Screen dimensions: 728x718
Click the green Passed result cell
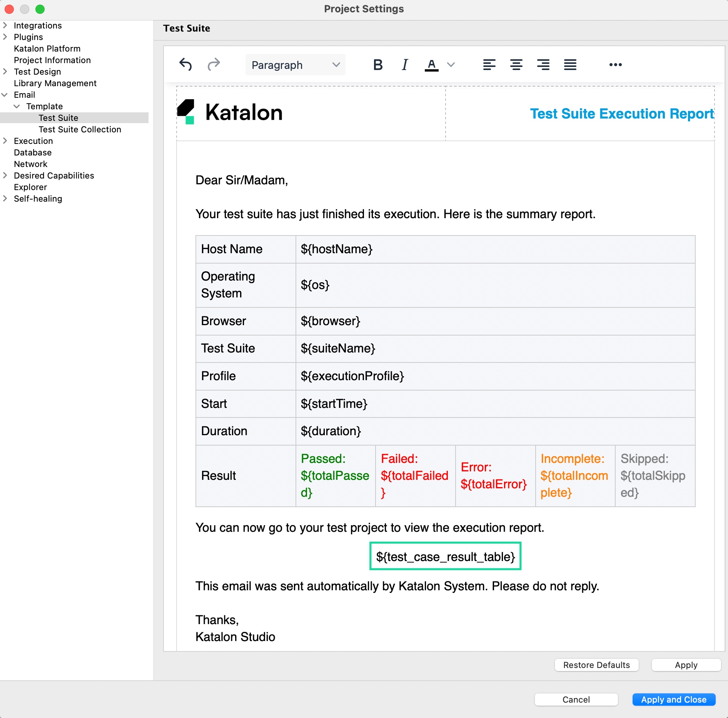[336, 476]
